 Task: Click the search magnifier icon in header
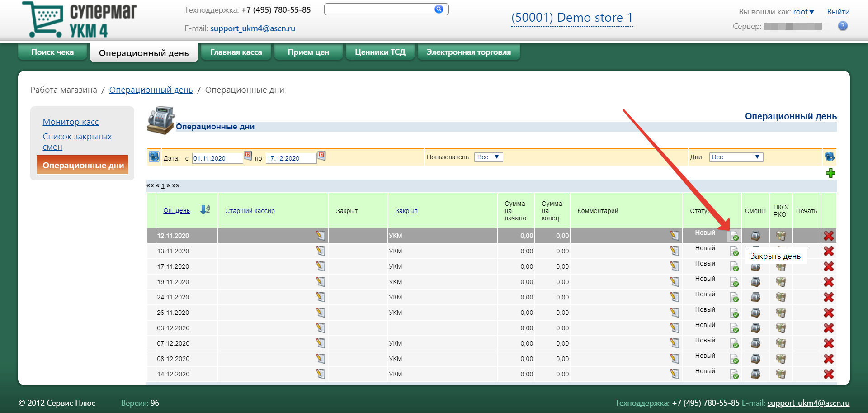point(439,9)
